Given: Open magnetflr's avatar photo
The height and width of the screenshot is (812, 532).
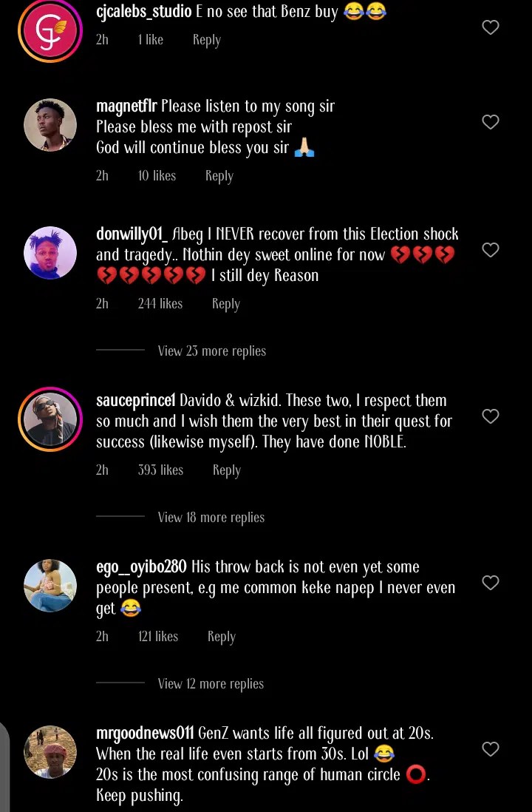Looking at the screenshot, I should (50, 125).
